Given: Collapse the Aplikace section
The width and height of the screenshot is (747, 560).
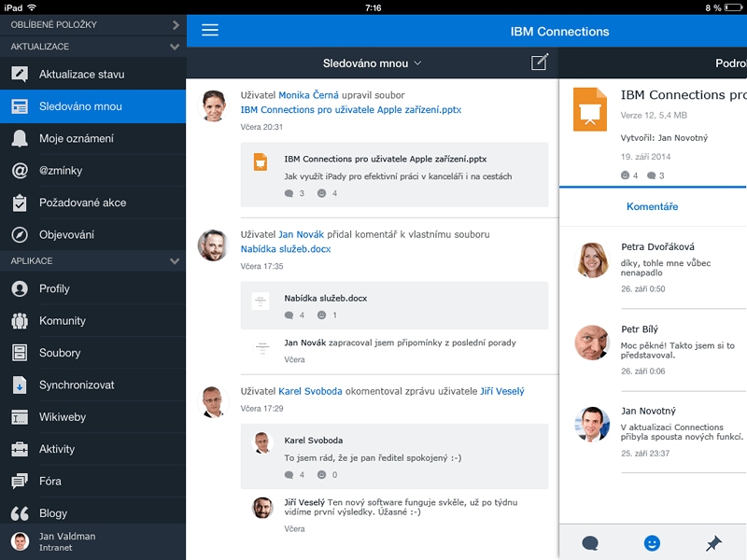Looking at the screenshot, I should click(x=92, y=261).
